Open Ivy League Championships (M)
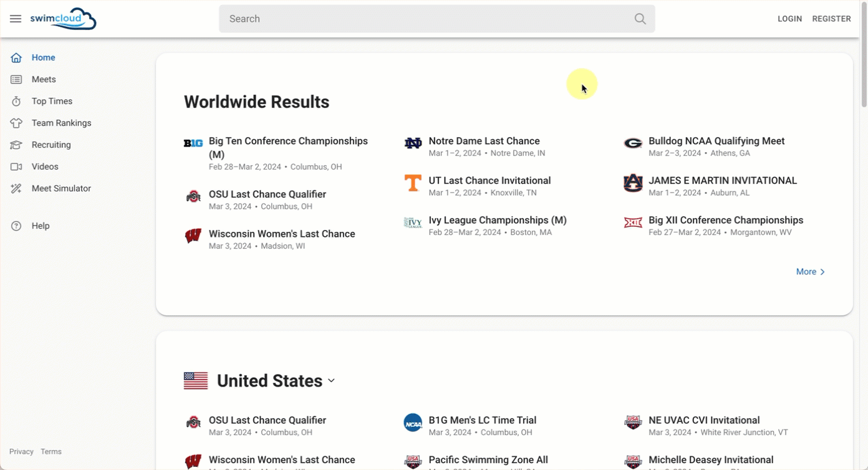Viewport: 868px width, 470px height. coord(498,220)
